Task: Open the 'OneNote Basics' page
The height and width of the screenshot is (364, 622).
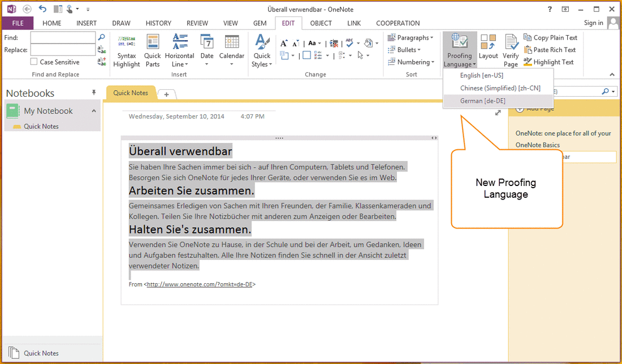Action: point(538,145)
